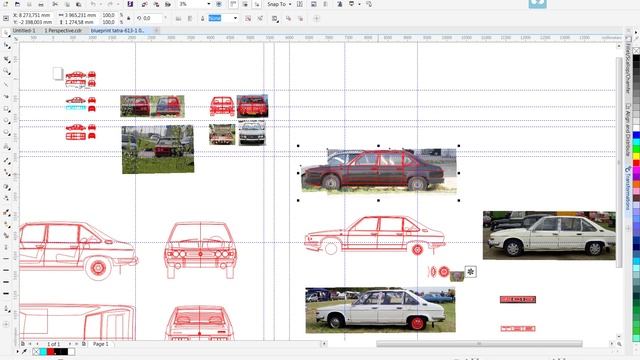Select the Shape tool
This screenshot has height=360, width=640.
click(7, 46)
